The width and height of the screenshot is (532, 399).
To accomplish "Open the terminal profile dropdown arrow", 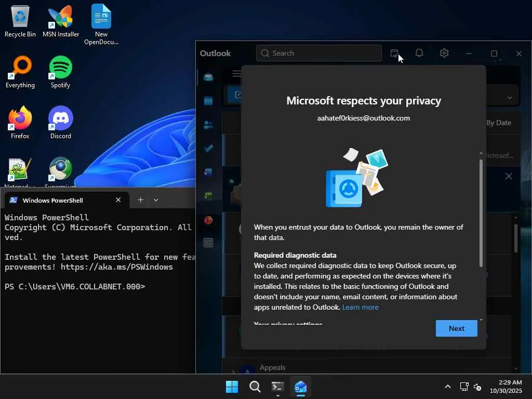I will 156,200.
